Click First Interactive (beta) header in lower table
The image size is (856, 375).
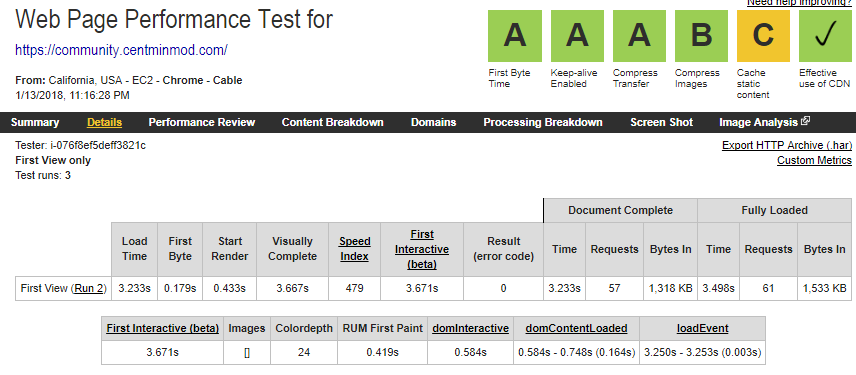pos(163,329)
